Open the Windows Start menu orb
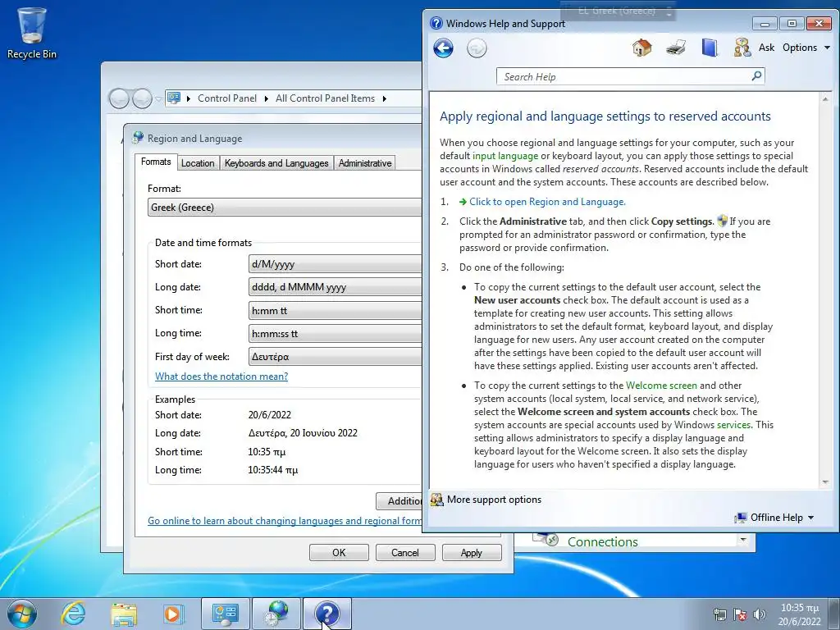 22,614
